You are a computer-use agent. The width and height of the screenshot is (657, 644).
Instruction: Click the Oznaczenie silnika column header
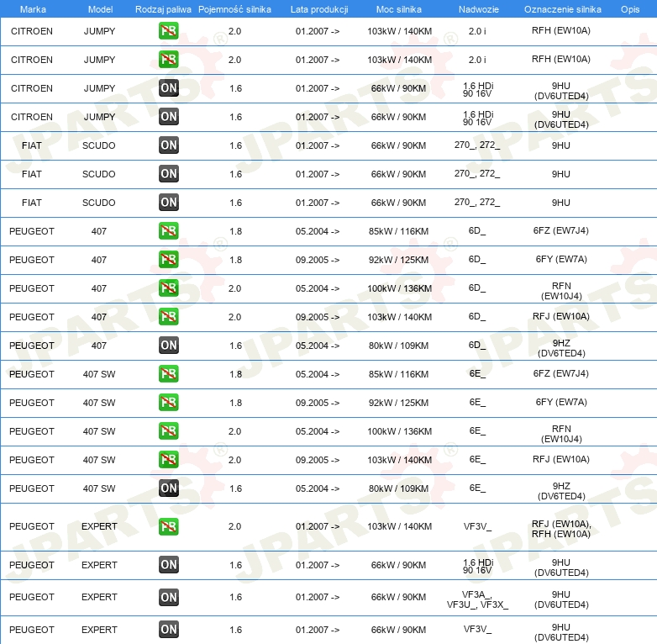[x=563, y=9]
